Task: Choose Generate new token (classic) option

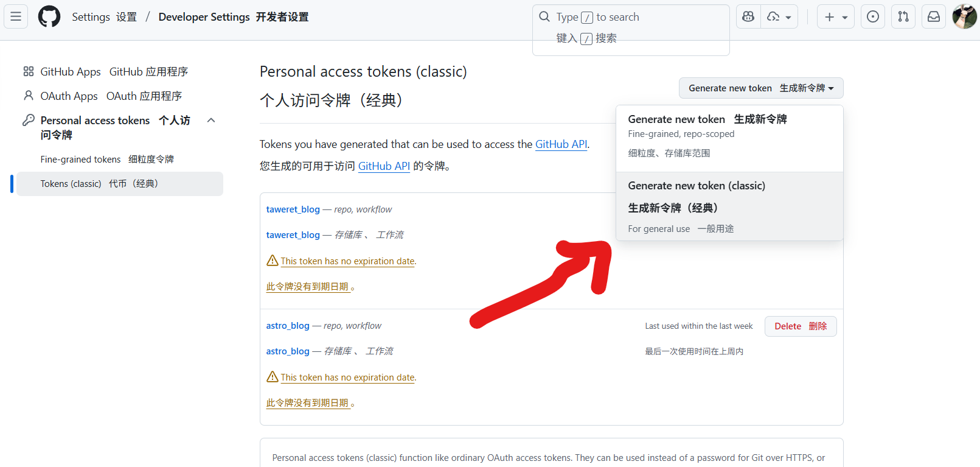Action: pyautogui.click(x=729, y=206)
